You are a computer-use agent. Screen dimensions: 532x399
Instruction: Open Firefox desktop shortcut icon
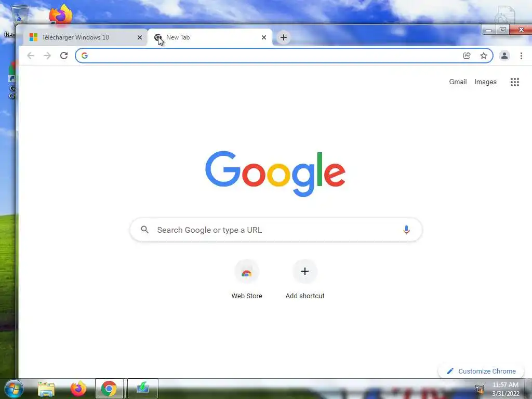61,15
